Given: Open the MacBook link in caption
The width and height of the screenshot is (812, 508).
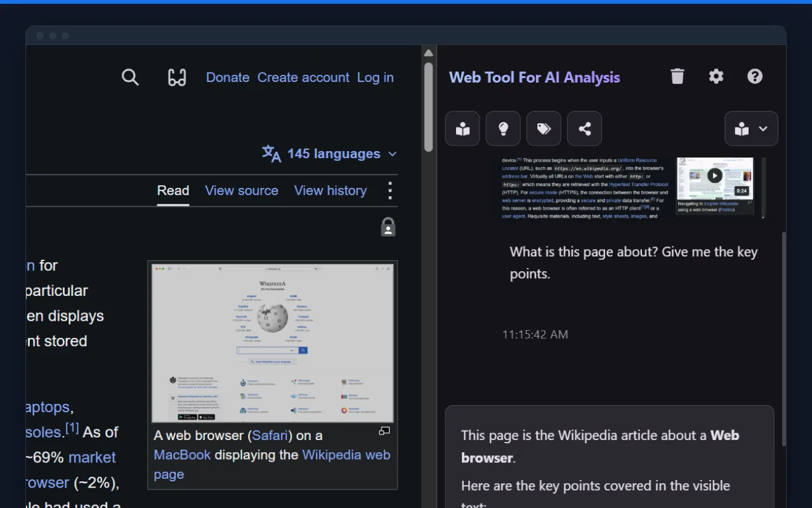Looking at the screenshot, I should (182, 455).
